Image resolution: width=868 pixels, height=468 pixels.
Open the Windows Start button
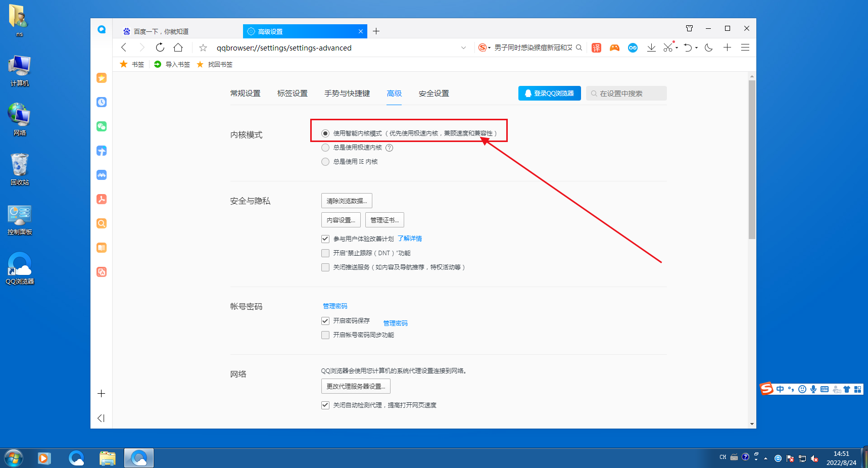tap(14, 458)
